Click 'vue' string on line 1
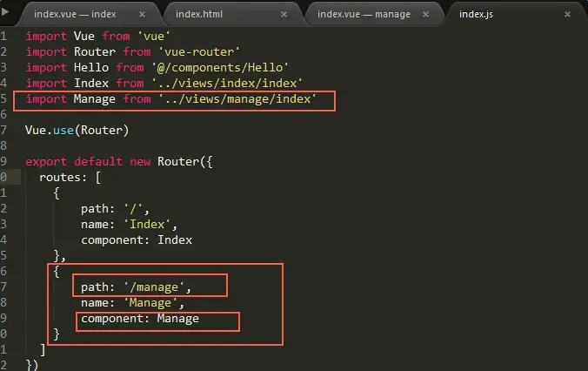The height and width of the screenshot is (371, 588). 154,37
